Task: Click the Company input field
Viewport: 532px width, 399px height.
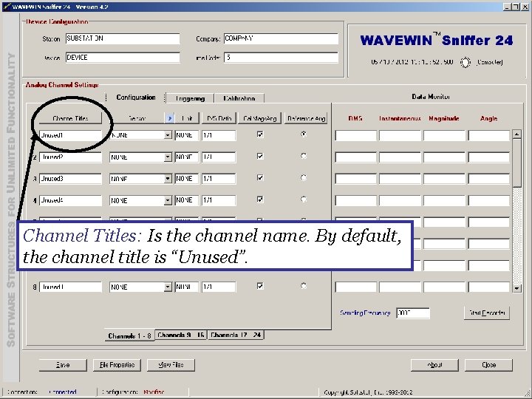Action: coord(281,38)
